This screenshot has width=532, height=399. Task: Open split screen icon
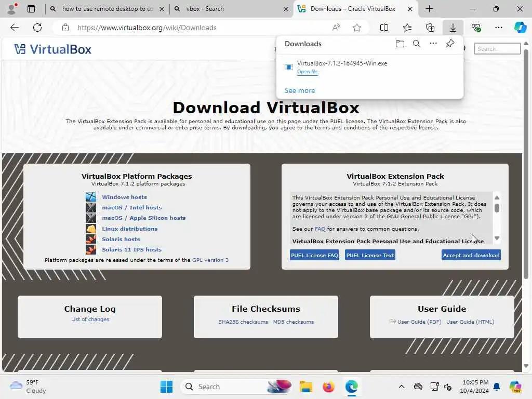384,28
